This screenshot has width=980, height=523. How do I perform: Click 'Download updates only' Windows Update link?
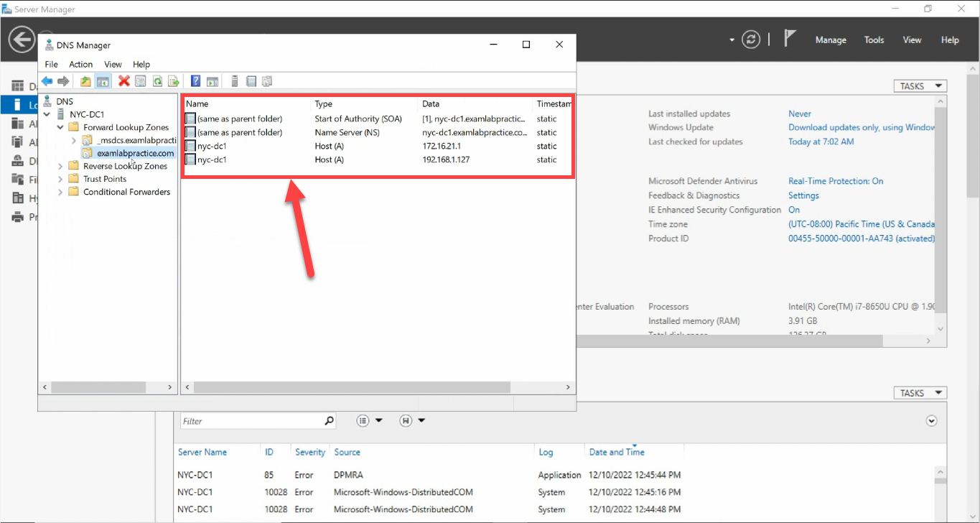(x=862, y=128)
